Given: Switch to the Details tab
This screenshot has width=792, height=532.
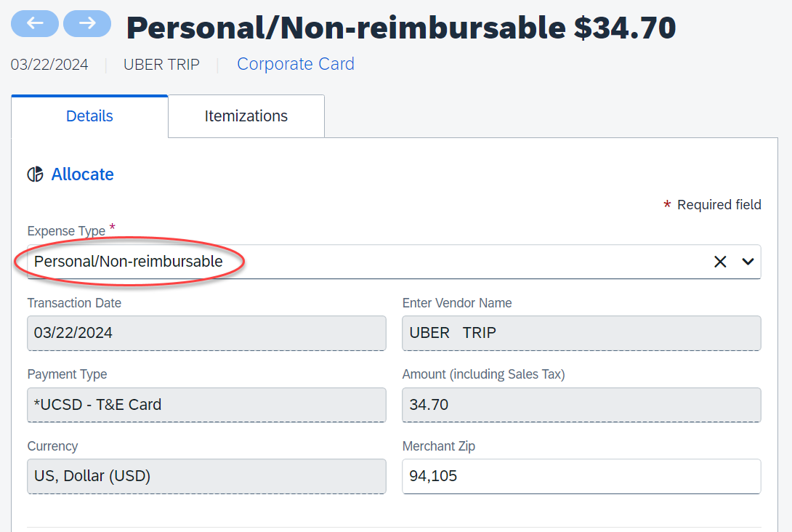Looking at the screenshot, I should point(89,116).
